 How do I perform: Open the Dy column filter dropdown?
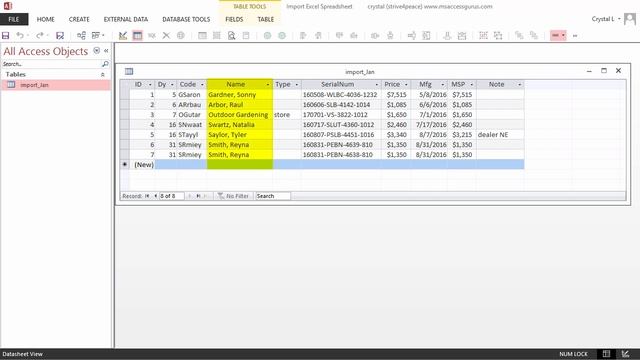pyautogui.click(x=172, y=84)
